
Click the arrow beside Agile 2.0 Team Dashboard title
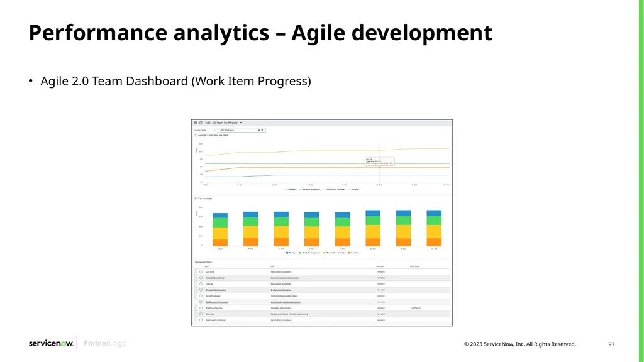tap(241, 123)
